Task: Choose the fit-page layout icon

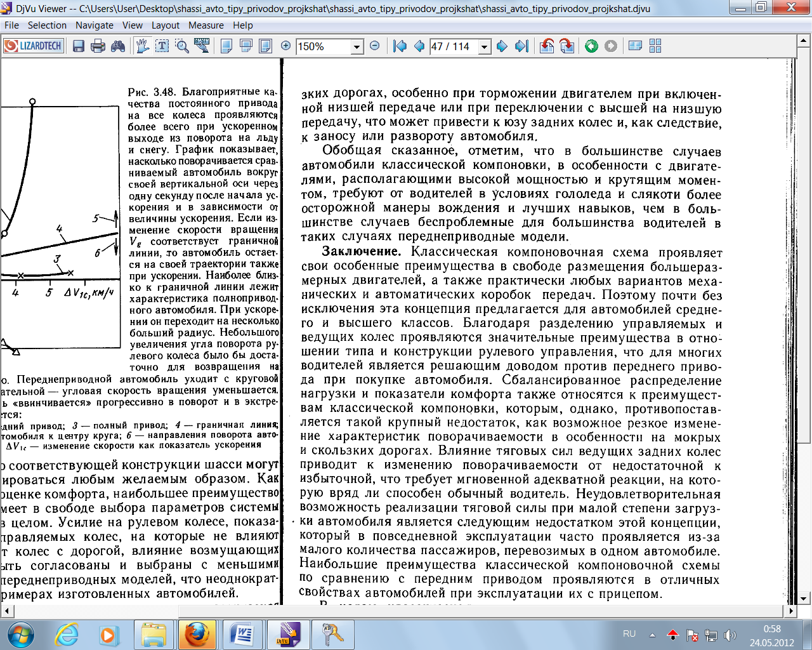Action: [x=265, y=46]
